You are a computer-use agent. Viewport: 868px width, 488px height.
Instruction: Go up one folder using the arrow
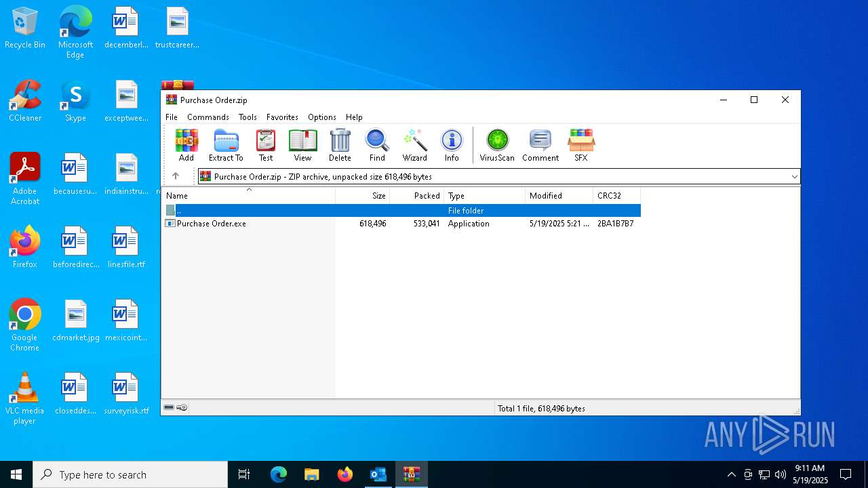point(176,176)
